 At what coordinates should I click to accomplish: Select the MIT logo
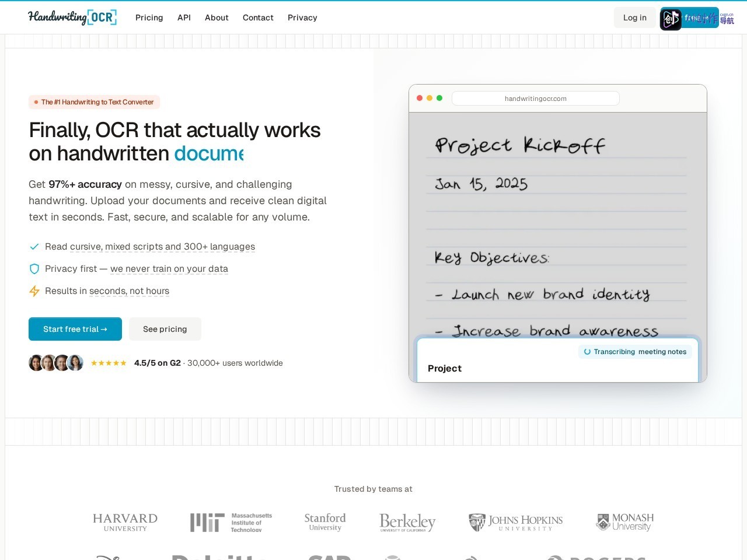click(x=231, y=522)
